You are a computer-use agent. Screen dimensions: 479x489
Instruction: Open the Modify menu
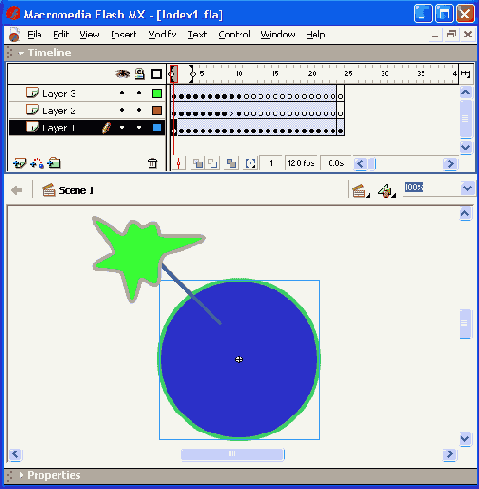click(162, 34)
